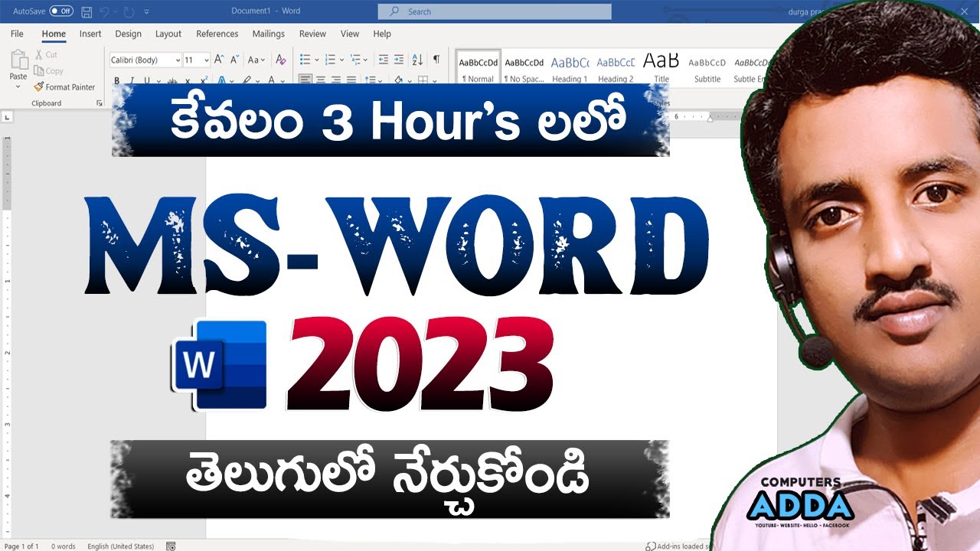Toggle Center paragraph alignment

click(x=321, y=80)
